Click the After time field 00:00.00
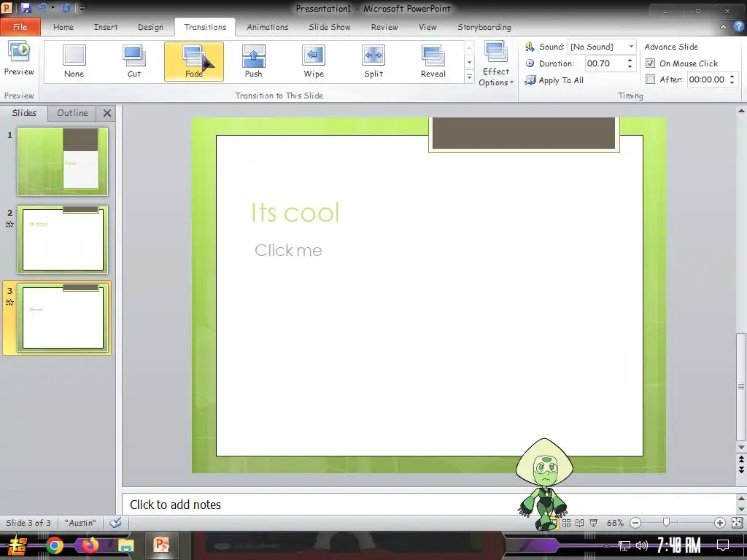The image size is (747, 560). 706,79
